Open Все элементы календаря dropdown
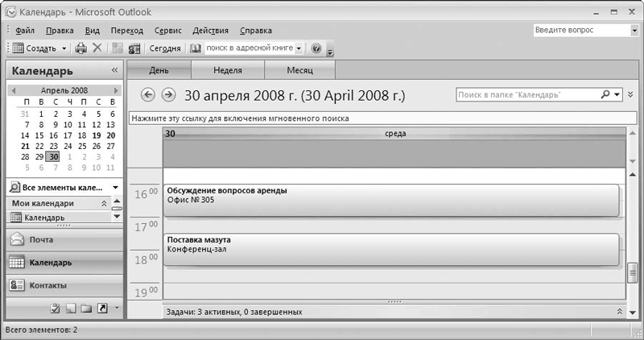Image resolution: width=644 pixels, height=340 pixels. [x=114, y=188]
